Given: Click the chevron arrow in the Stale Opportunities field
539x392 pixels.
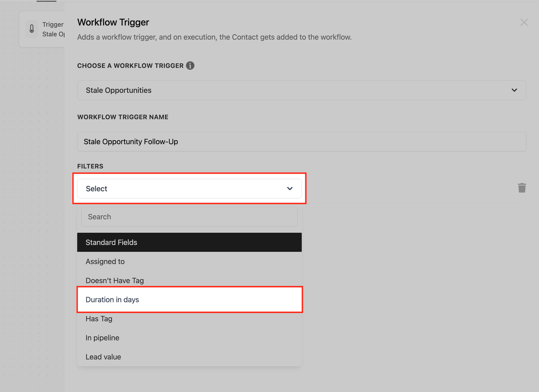Looking at the screenshot, I should click(x=514, y=90).
